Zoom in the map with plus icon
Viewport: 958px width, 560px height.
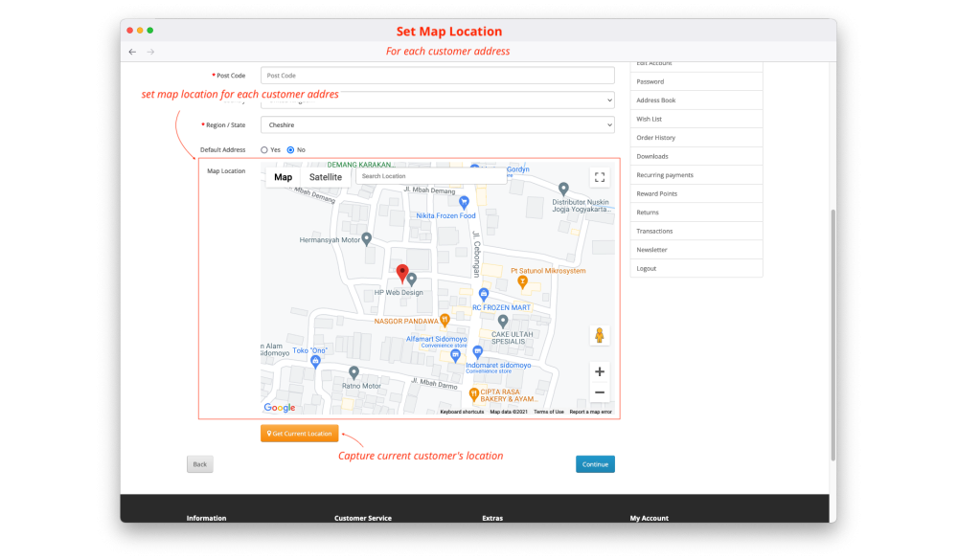[x=600, y=371]
